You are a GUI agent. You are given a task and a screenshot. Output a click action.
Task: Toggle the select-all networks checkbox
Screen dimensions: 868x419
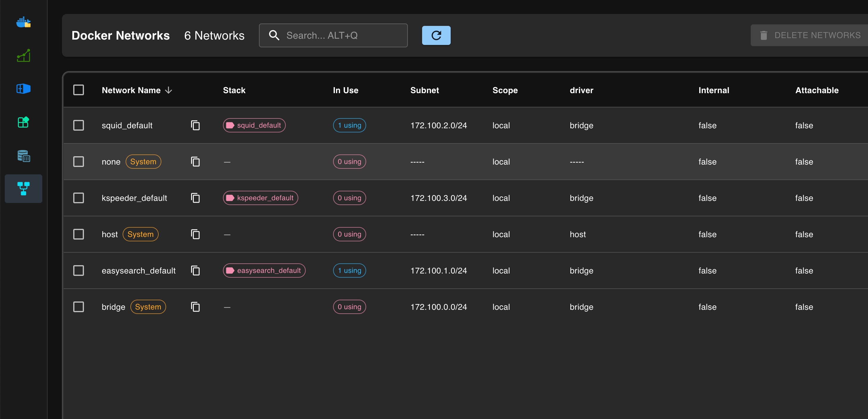click(79, 90)
